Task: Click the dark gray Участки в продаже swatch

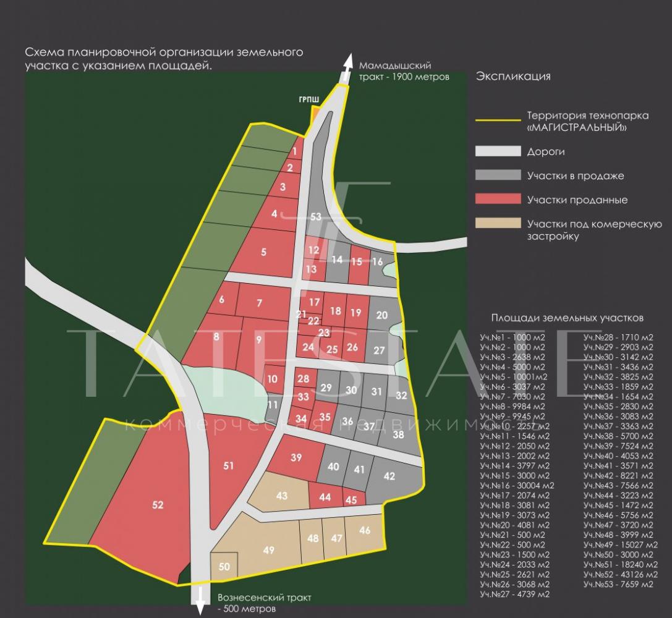Action: coord(498,176)
